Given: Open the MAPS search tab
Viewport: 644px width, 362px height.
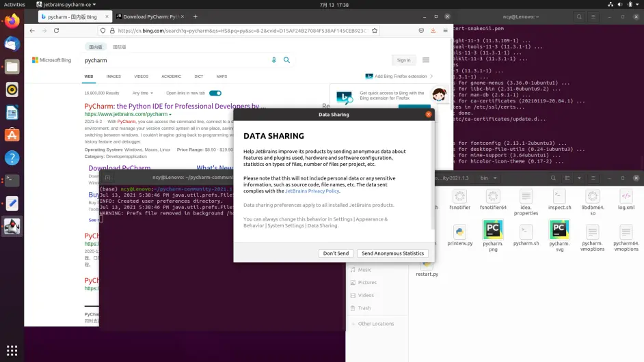Looking at the screenshot, I should pos(222,76).
